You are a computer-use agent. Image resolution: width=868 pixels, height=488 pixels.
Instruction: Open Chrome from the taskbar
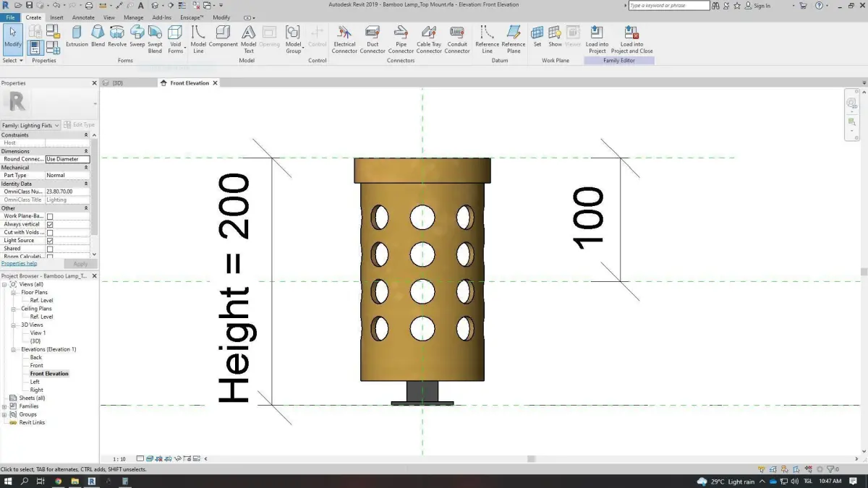pos(58,481)
